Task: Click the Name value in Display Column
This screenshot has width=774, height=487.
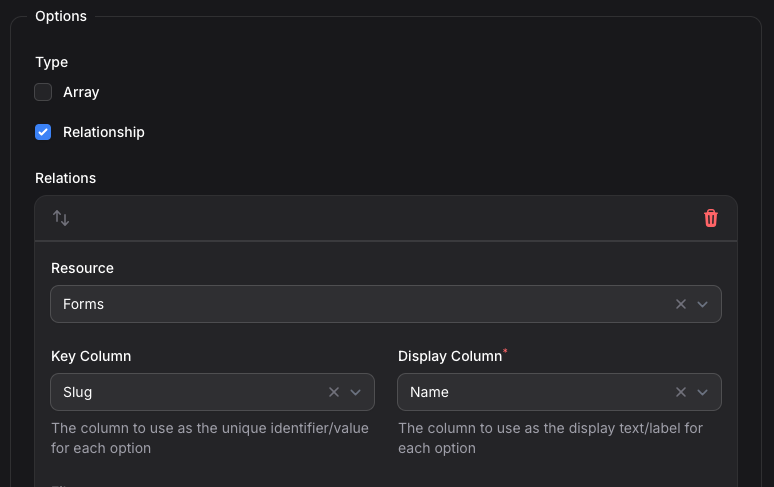Action: click(x=429, y=392)
